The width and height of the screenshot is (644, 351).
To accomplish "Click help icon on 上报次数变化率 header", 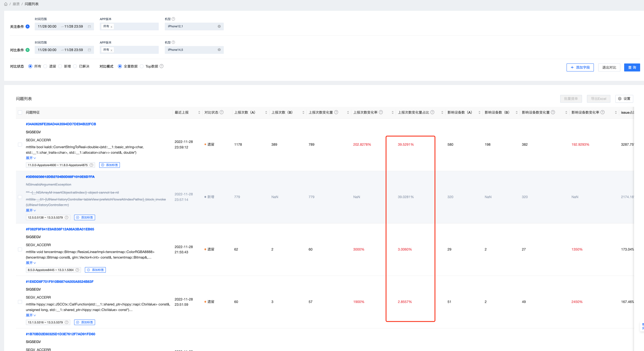I will tap(381, 112).
